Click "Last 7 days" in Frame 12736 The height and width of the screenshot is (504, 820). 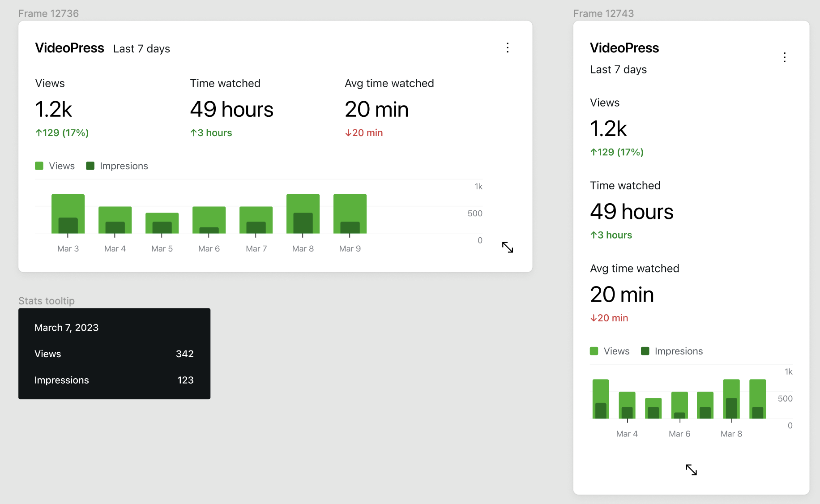tap(141, 49)
